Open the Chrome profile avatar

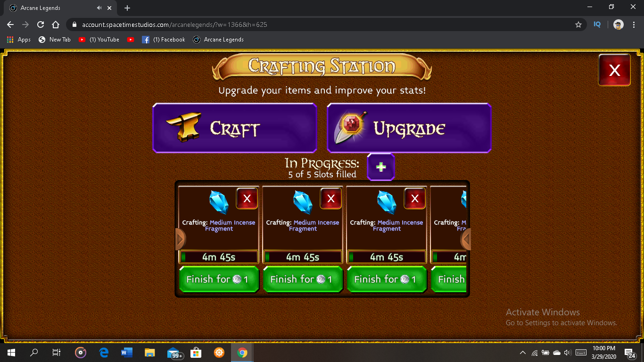[x=619, y=25]
